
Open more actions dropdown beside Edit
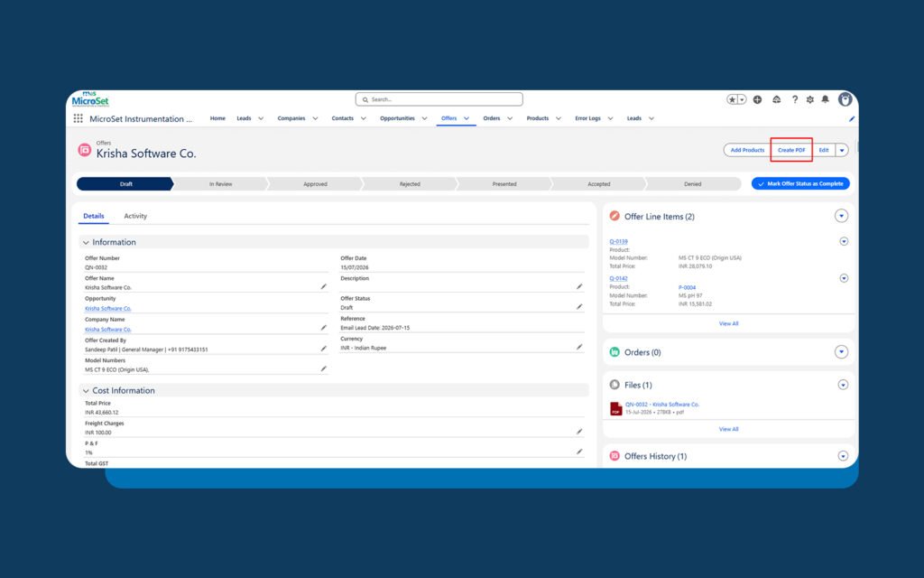[x=842, y=151]
